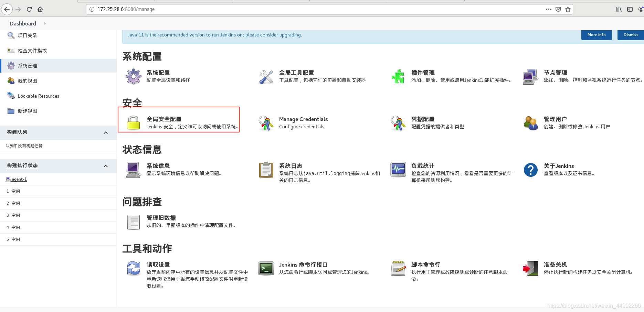Select the 队列中没有构建任务 text
Viewport: 644px width, 312px height.
[x=24, y=146]
